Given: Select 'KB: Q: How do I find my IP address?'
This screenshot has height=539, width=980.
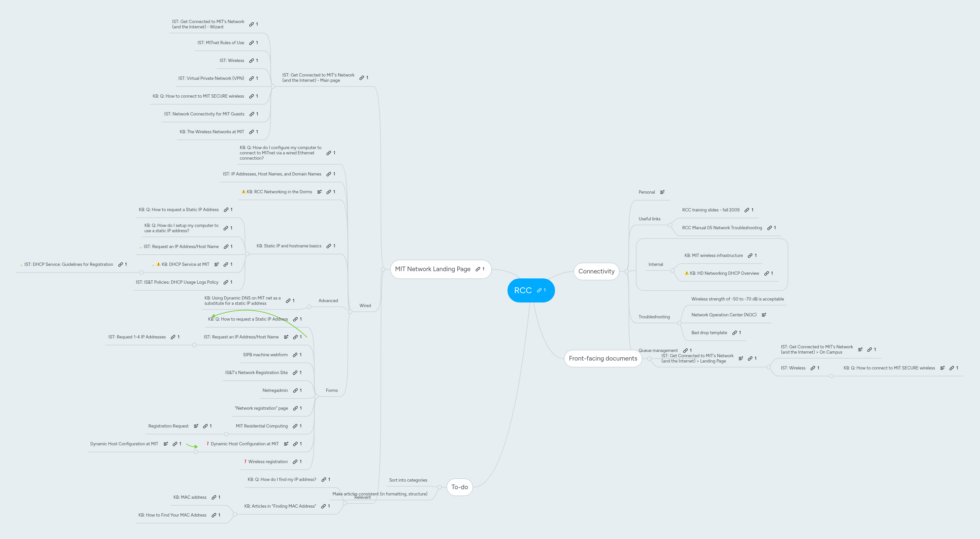Looking at the screenshot, I should click(x=281, y=479).
